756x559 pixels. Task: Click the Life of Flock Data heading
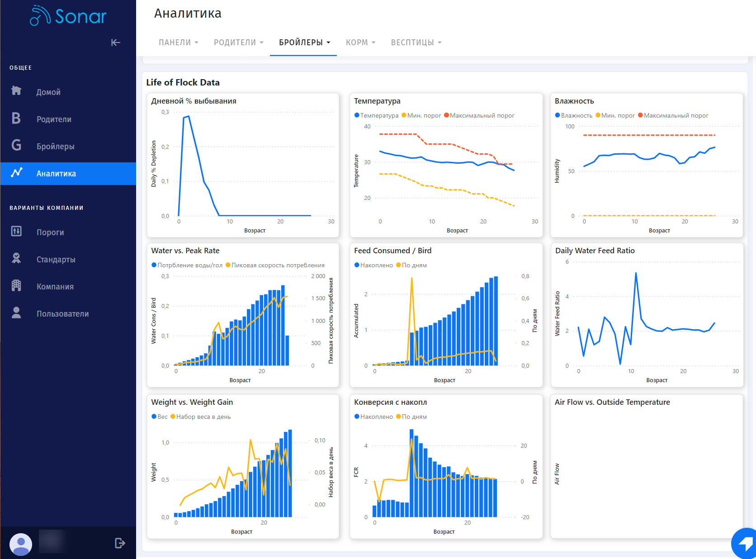coord(183,82)
